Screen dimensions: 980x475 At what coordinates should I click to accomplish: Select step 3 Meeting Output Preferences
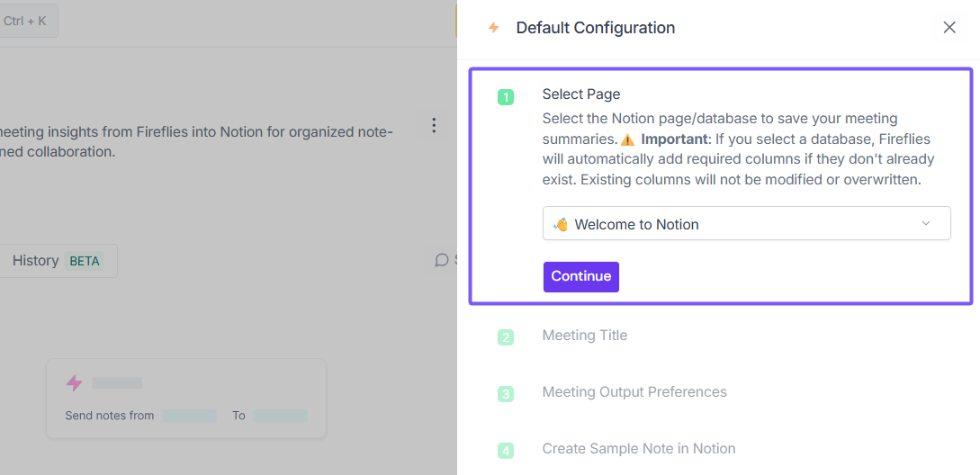[x=634, y=392]
